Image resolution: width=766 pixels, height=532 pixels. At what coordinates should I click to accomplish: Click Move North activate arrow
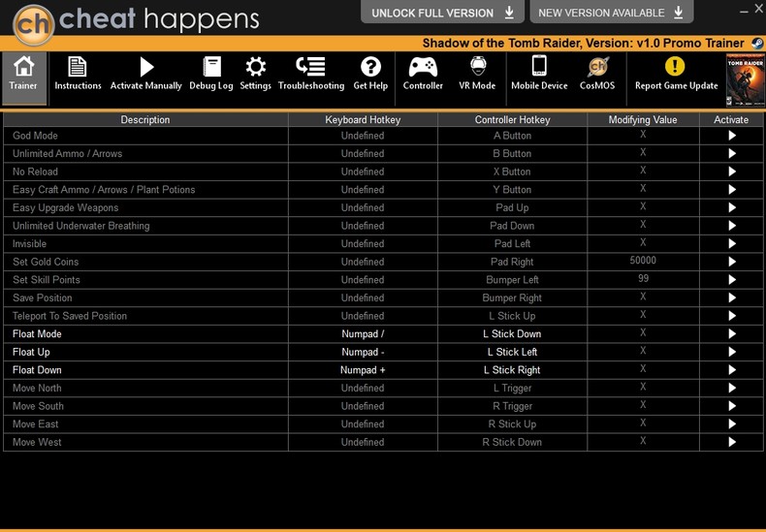[732, 389]
